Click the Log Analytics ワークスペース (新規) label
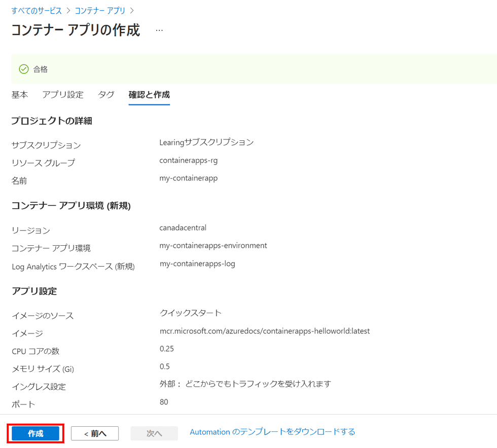The width and height of the screenshot is (497, 448). (x=73, y=267)
